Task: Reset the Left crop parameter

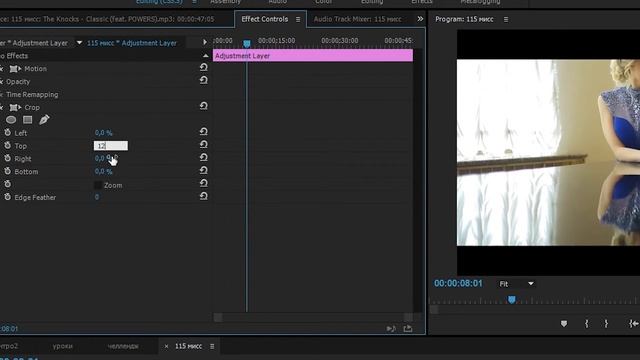Action: [x=203, y=132]
